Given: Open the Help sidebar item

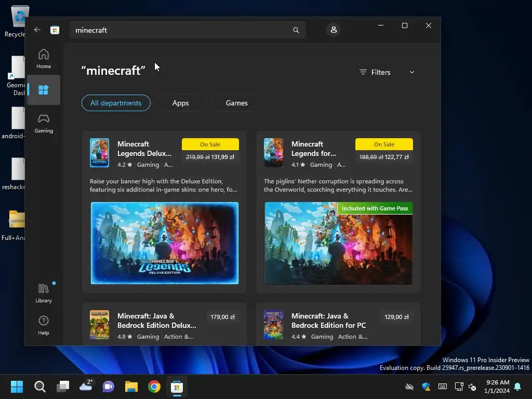Looking at the screenshot, I should 44,325.
